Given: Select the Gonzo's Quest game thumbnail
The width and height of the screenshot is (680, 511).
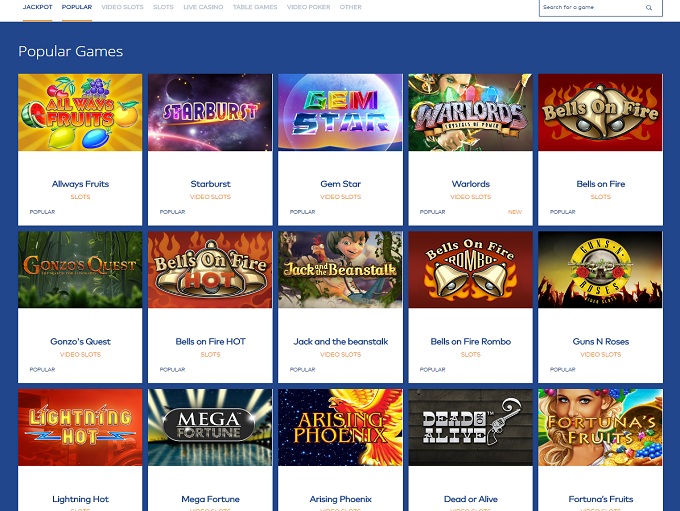Looking at the screenshot, I should point(80,270).
